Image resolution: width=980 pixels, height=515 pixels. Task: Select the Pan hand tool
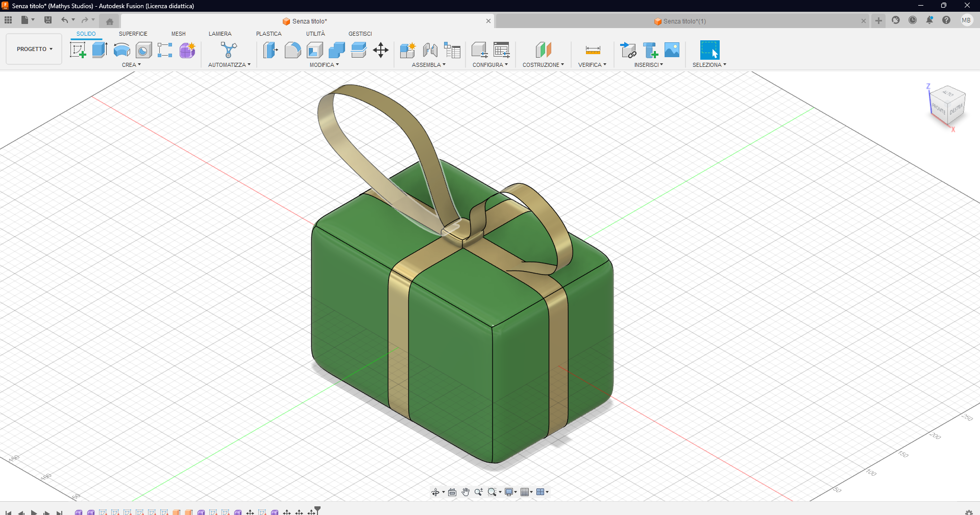pos(465,492)
